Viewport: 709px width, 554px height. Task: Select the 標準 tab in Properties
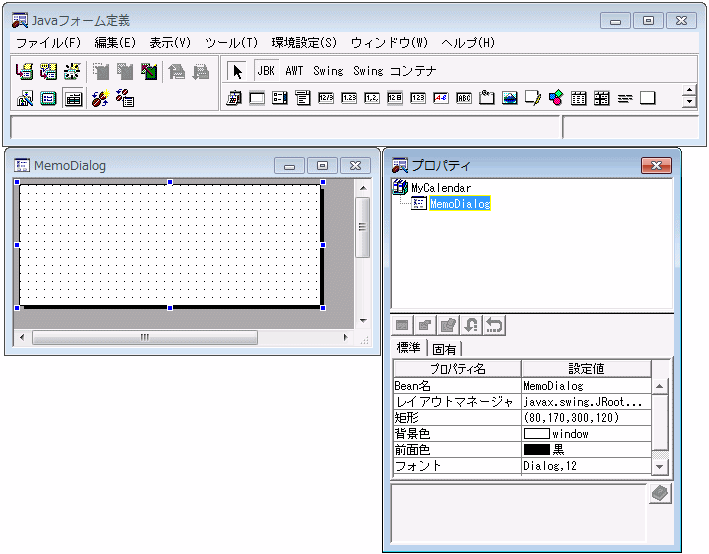point(409,348)
